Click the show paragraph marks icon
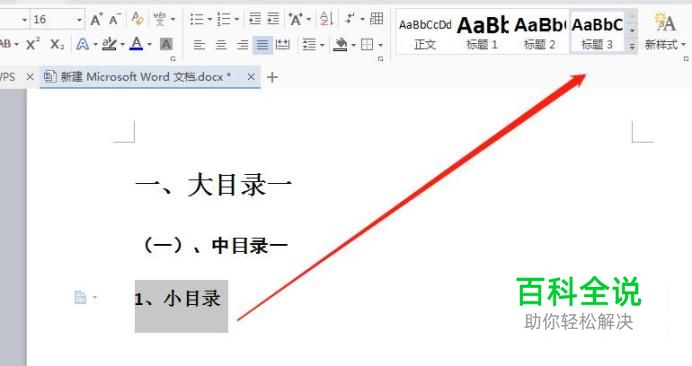692x366 pixels. [x=351, y=19]
